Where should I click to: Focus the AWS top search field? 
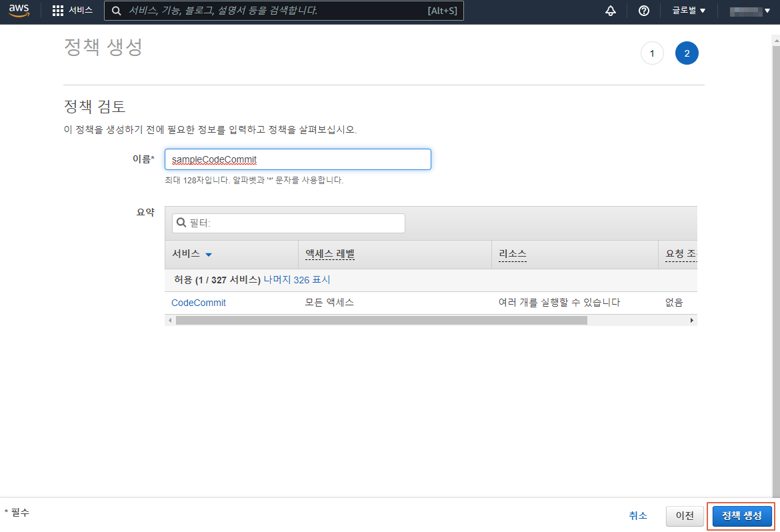coord(283,11)
